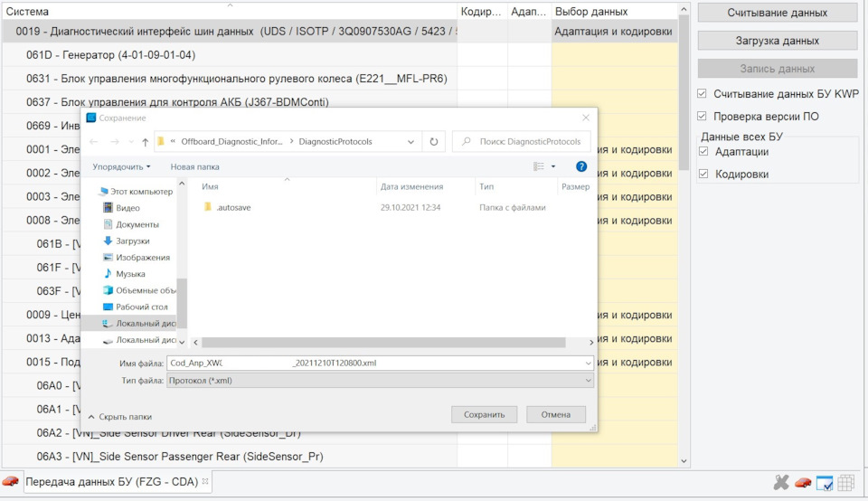Image resolution: width=868 pixels, height=501 pixels.
Task: Click the search magnifier in DiagnosticProtocols search
Action: [467, 142]
